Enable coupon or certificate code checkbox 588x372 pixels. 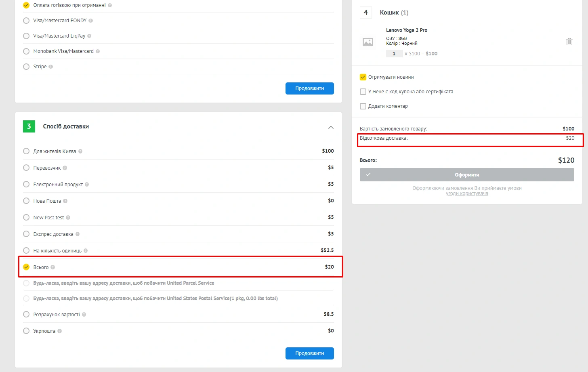click(x=363, y=92)
